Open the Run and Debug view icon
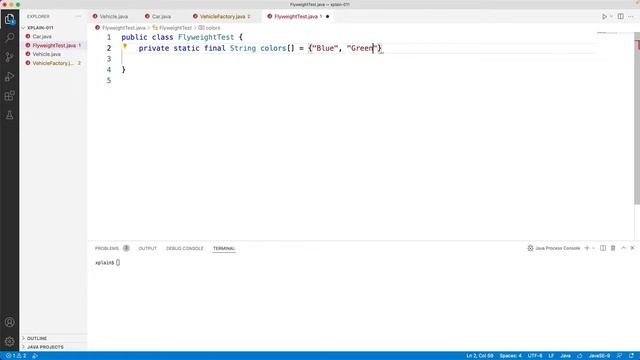Viewport: 640px width, 360px height. [x=9, y=77]
